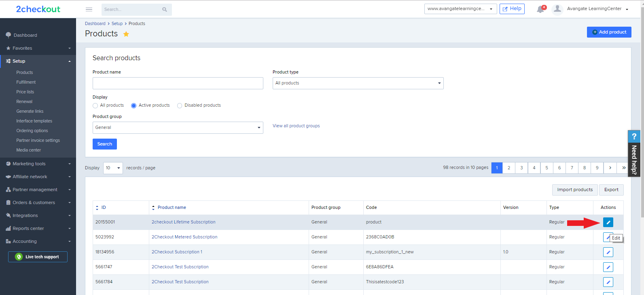This screenshot has height=295, width=644.
Task: Edit 2checkout Lifetime Subscription product
Action: pos(608,222)
